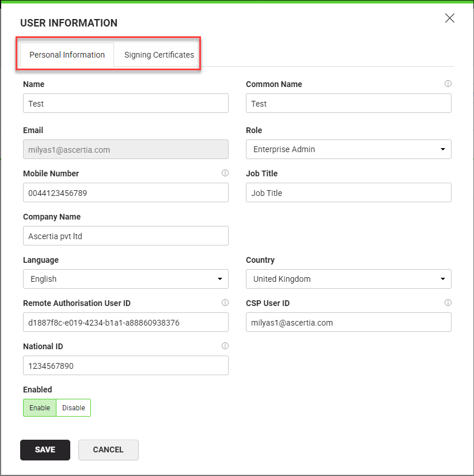474x476 pixels.
Task: Click the CANCEL button
Action: click(108, 450)
